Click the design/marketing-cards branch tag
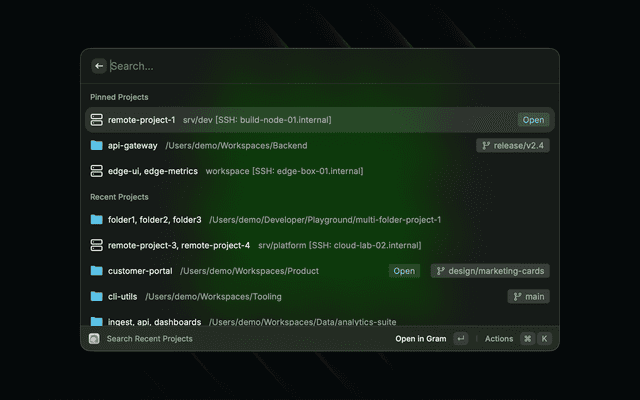640x400 pixels. pyautogui.click(x=490, y=271)
